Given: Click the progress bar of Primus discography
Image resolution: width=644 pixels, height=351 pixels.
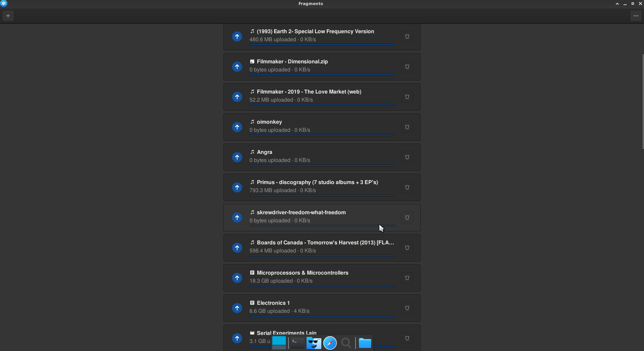Looking at the screenshot, I should [x=322, y=195].
